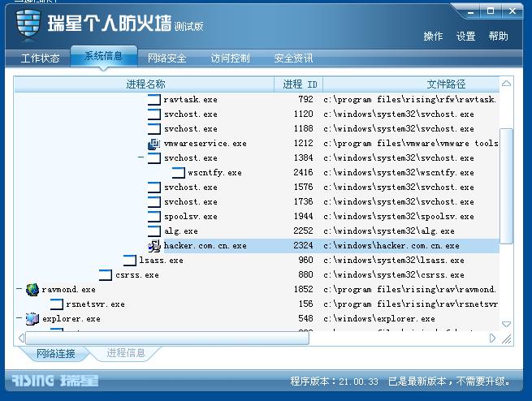The width and height of the screenshot is (532, 401).
Task: Click the path c:\windows\system32\alg.exe
Action: tap(389, 231)
